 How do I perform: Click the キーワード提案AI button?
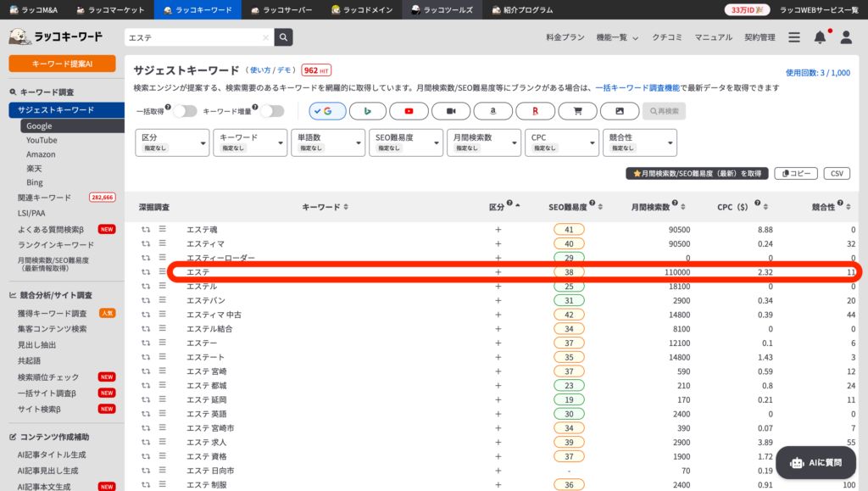62,64
